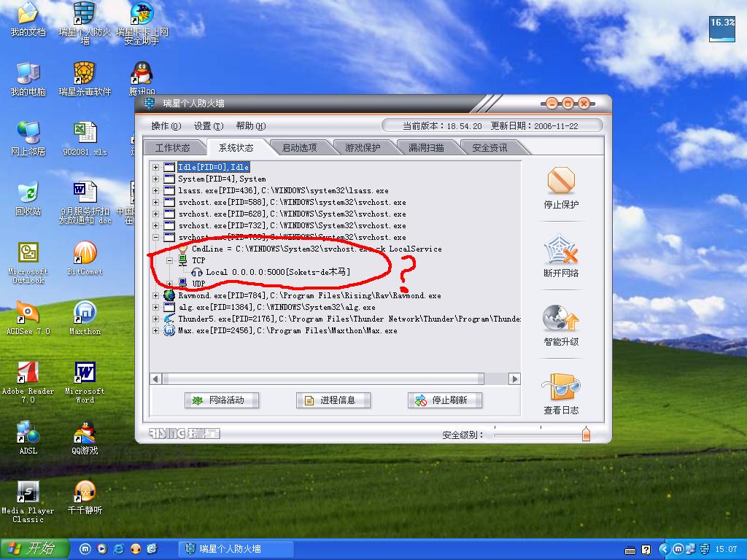
Task: Click the 进程信息 button
Action: (x=333, y=400)
